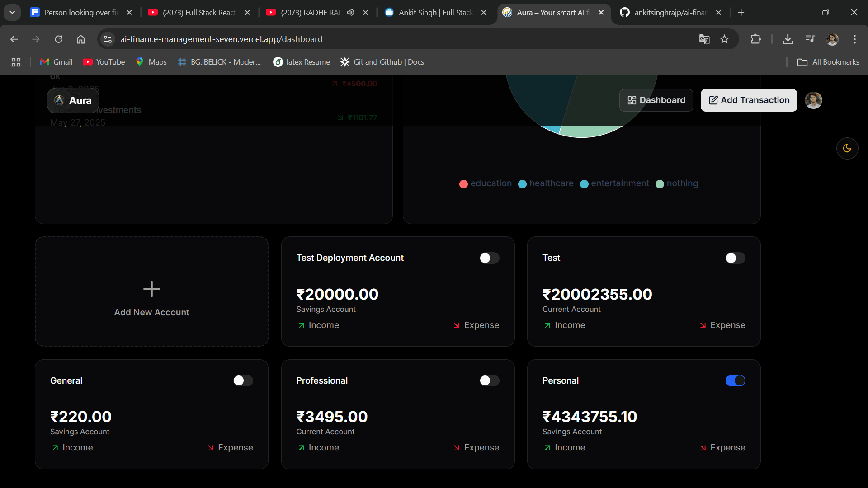Viewport: 868px width, 488px height.
Task: Bookmark this page with the star icon
Action: coord(725,39)
